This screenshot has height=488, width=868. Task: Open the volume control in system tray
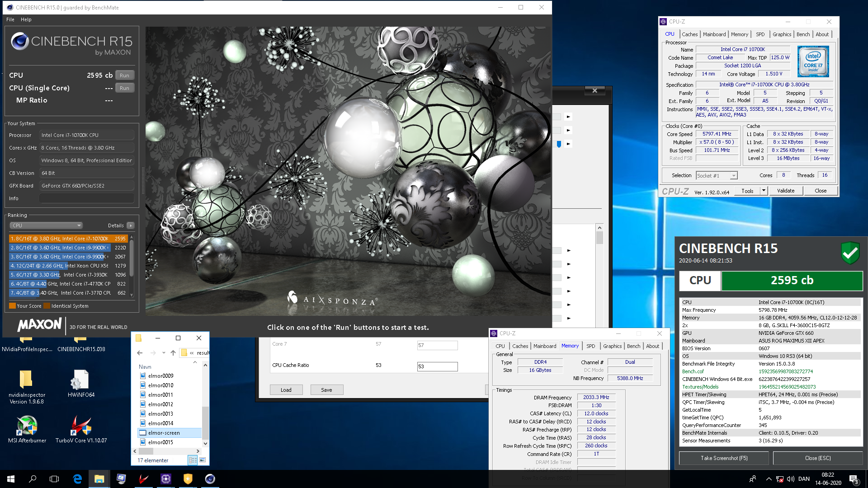791,479
